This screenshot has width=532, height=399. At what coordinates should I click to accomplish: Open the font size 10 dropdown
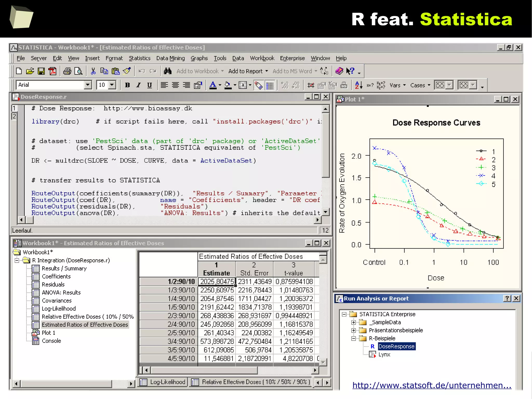tap(112, 85)
